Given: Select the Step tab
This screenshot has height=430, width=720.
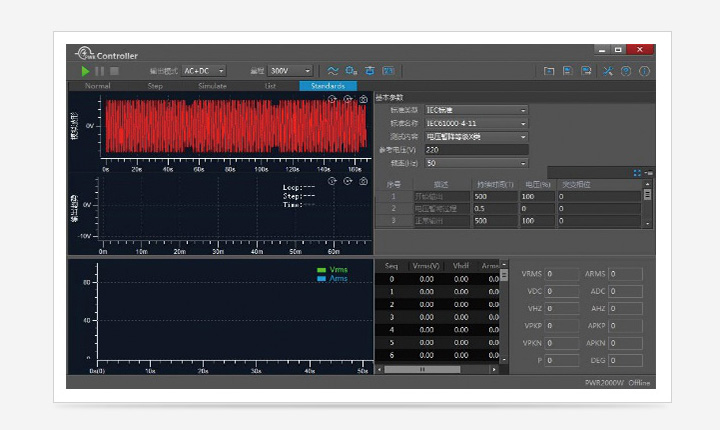Looking at the screenshot, I should point(155,86).
